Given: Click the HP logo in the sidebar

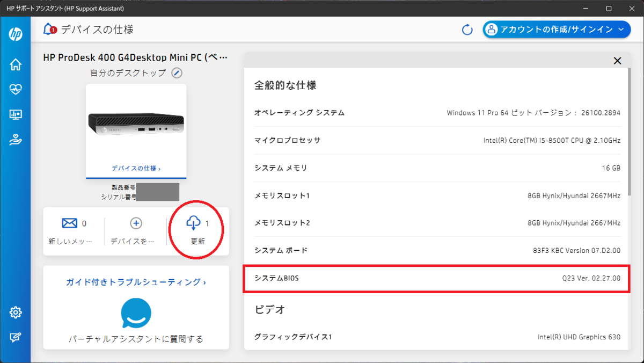Looking at the screenshot, I should pyautogui.click(x=16, y=34).
